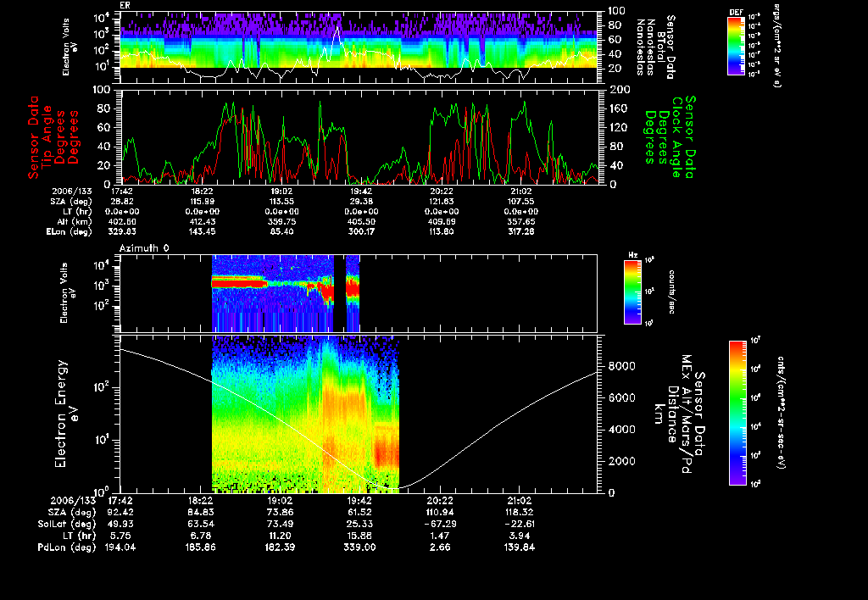Click the 'SolLat (deg)' row label
This screenshot has height=600, width=868.
(x=67, y=524)
